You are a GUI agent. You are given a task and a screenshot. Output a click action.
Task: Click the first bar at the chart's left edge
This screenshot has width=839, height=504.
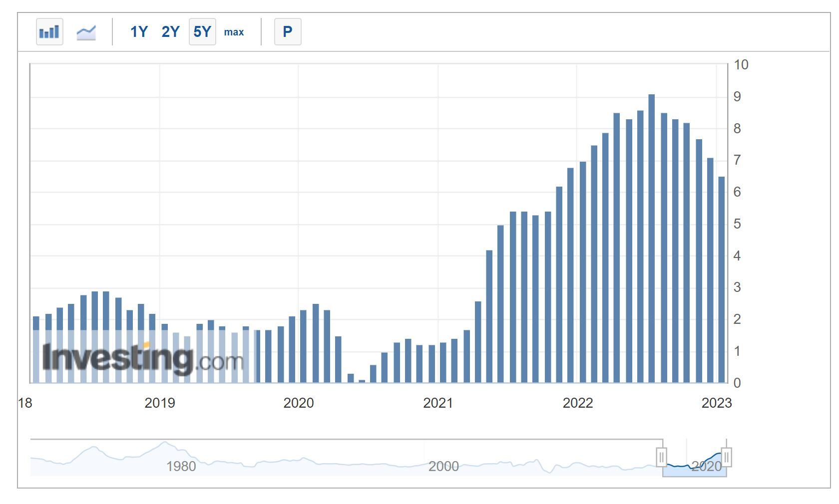[x=36, y=349]
